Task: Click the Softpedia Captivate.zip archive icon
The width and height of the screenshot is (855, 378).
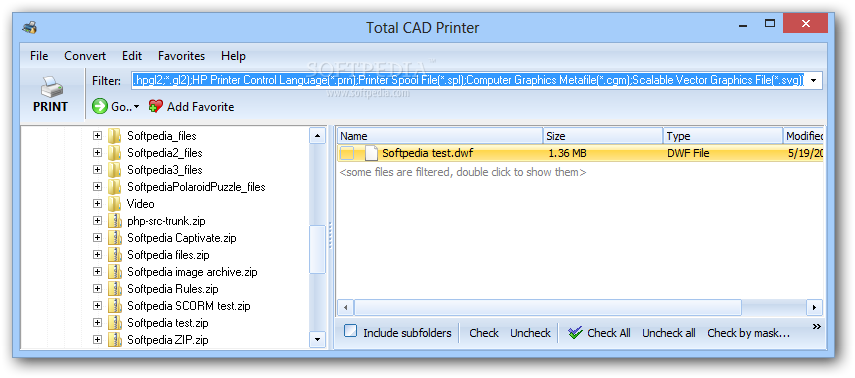Action: tap(114, 238)
